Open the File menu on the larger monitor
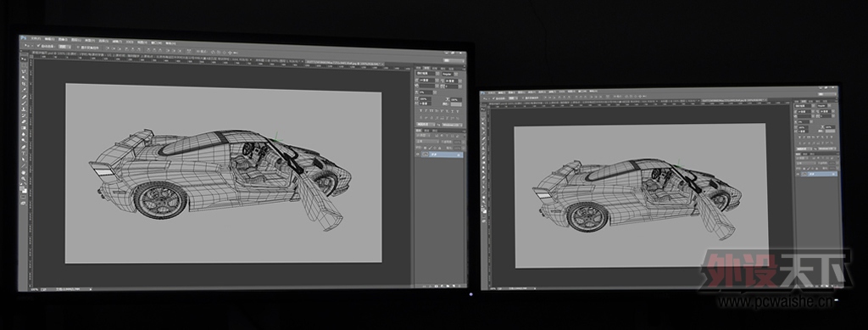Screen dimensions: 868x330 click(36, 38)
